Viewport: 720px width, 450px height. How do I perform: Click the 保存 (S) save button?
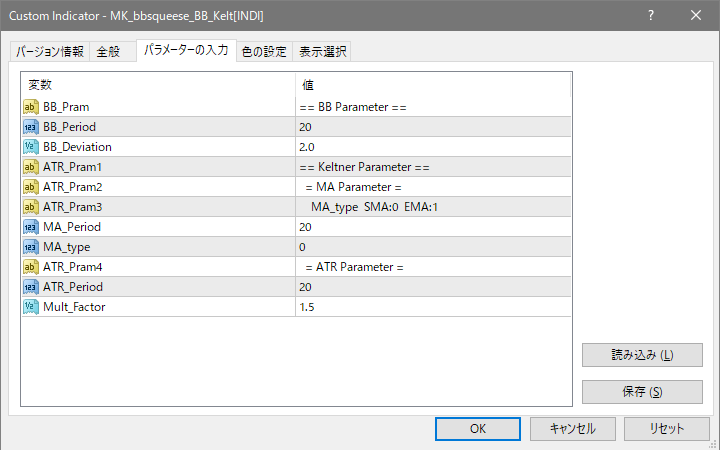click(x=642, y=392)
